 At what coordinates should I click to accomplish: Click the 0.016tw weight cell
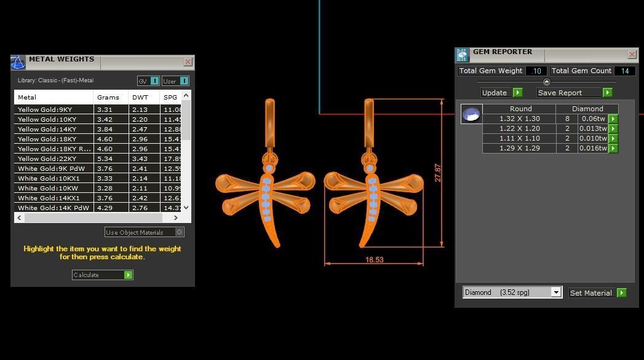[593, 149]
